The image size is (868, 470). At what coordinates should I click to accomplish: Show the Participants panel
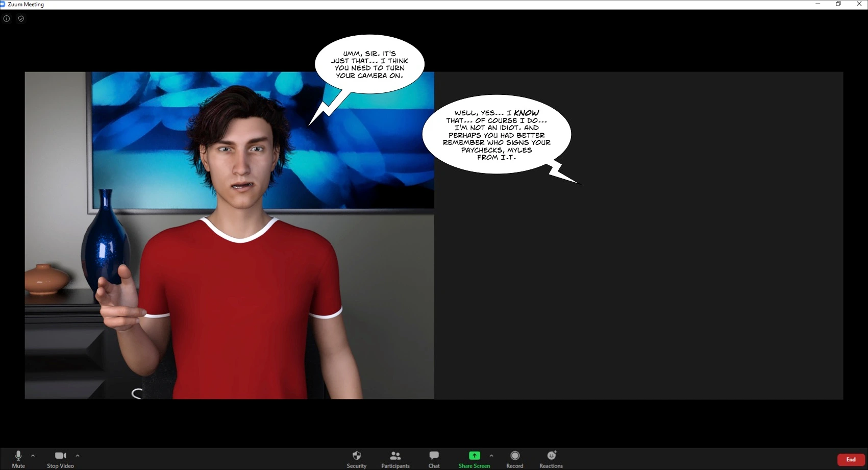[395, 459]
